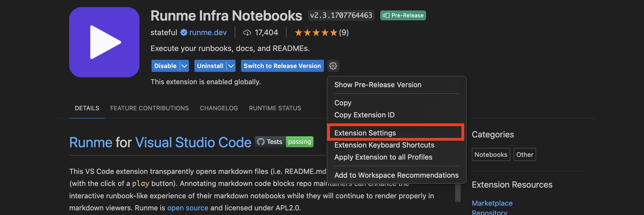
Task: Expand the Uninstall dropdown arrow
Action: [231, 66]
